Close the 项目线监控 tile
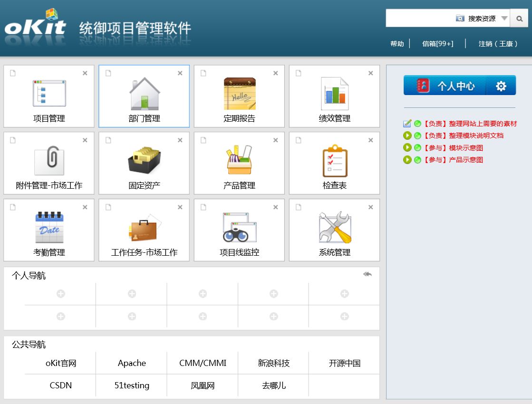The width and height of the screenshot is (532, 404). click(x=275, y=207)
